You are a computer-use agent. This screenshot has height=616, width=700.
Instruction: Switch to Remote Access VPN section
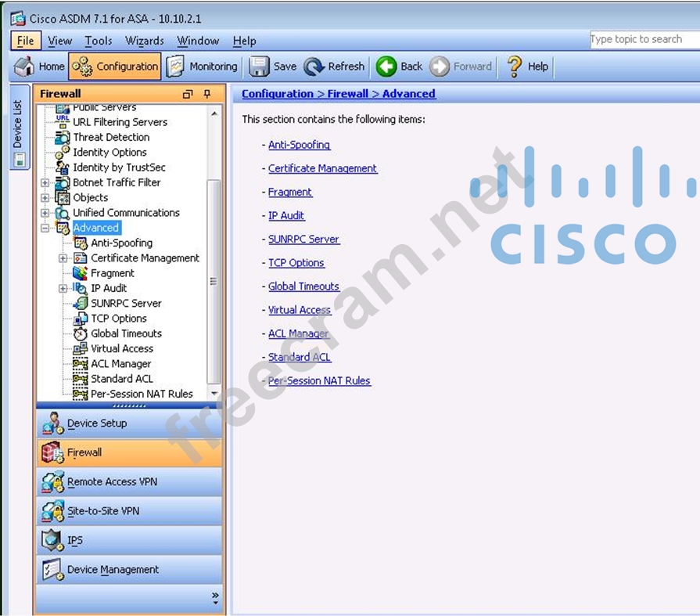(112, 482)
